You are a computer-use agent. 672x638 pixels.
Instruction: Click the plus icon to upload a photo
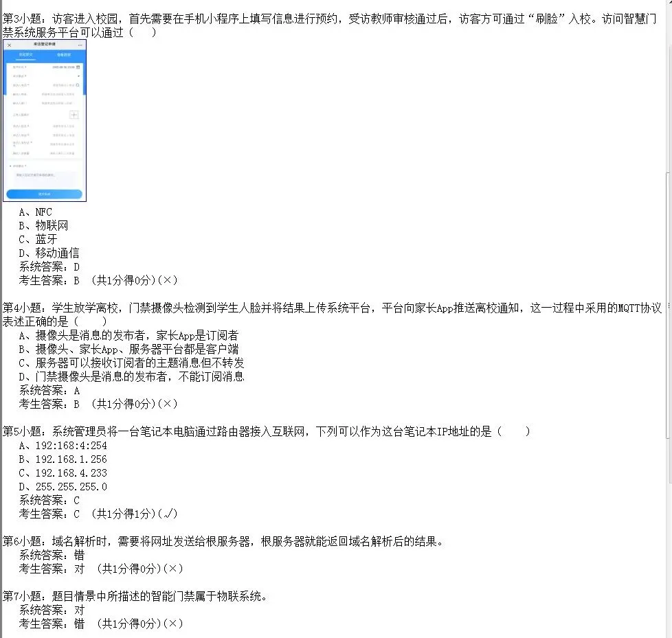click(x=74, y=115)
